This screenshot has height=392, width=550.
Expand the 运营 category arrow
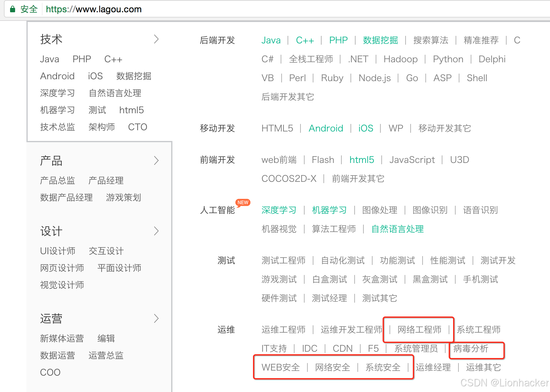coord(156,318)
